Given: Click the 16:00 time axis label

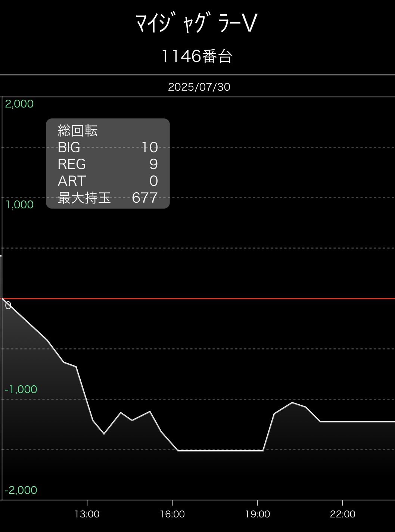Looking at the screenshot, I should 172,514.
